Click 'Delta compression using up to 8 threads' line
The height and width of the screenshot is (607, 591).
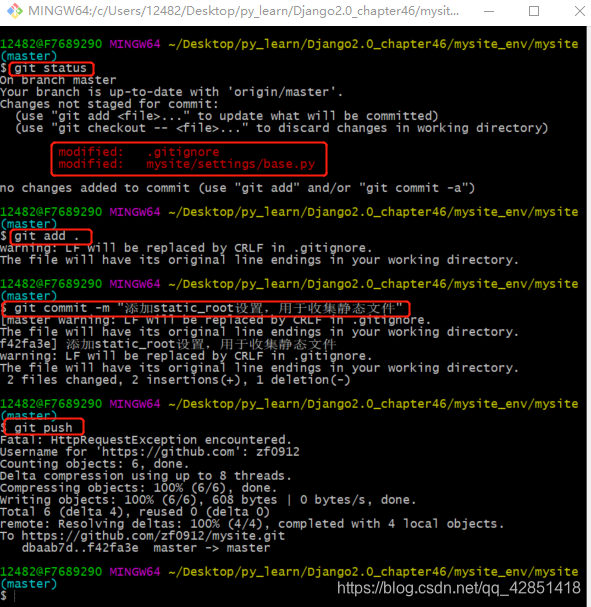146,476
